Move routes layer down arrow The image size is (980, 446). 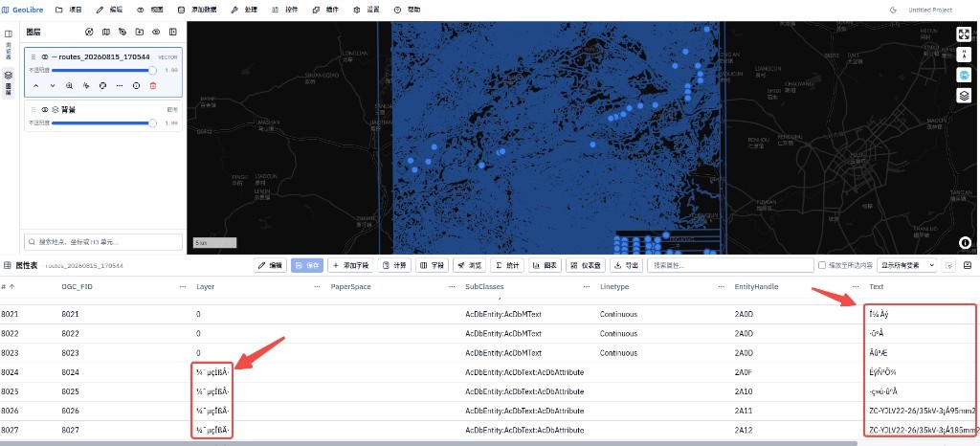[53, 85]
